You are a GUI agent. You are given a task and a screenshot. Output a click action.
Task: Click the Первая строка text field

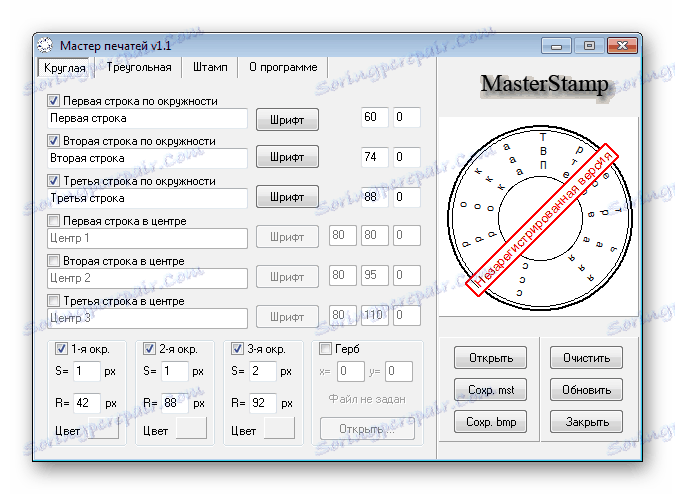point(147,118)
